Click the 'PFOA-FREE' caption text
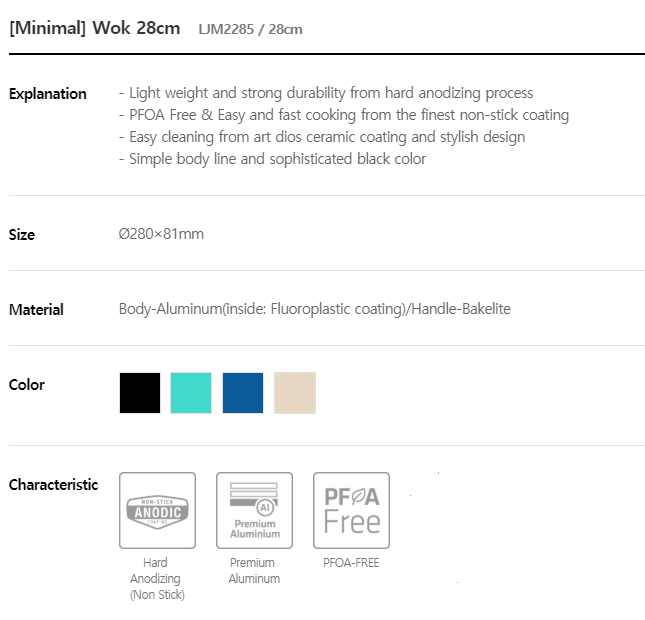The height and width of the screenshot is (620, 645). click(x=351, y=563)
